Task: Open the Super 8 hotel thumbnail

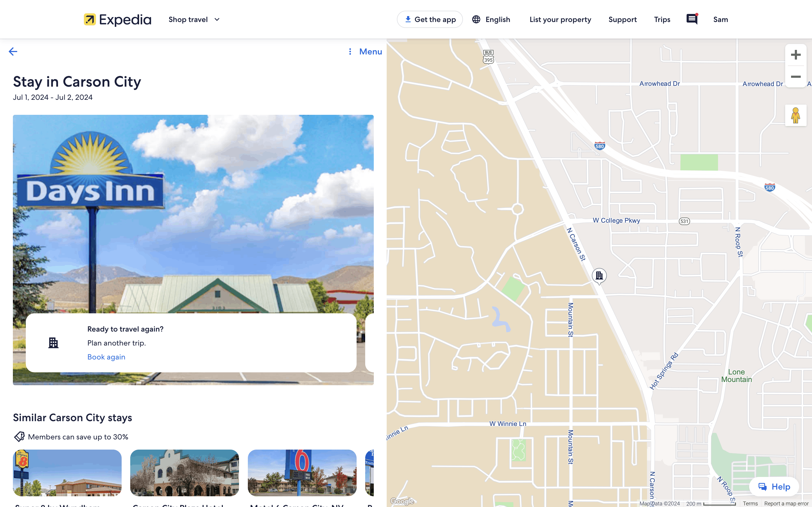Action: (67, 473)
